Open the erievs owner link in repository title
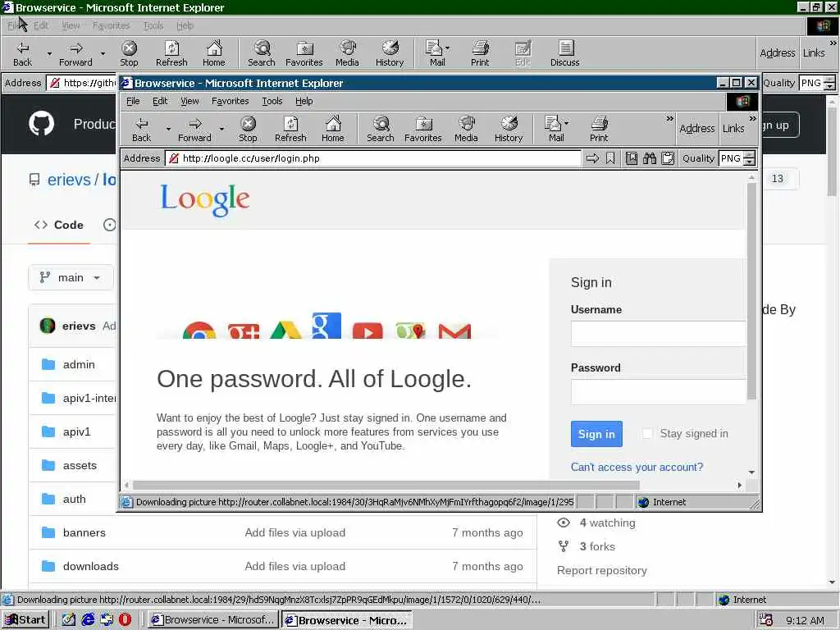This screenshot has height=630, width=840. point(69,180)
